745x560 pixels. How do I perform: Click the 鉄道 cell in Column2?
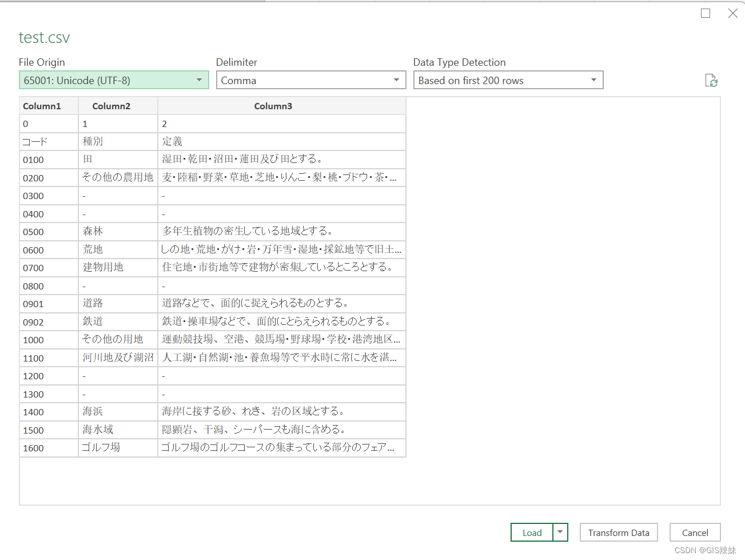pyautogui.click(x=118, y=322)
